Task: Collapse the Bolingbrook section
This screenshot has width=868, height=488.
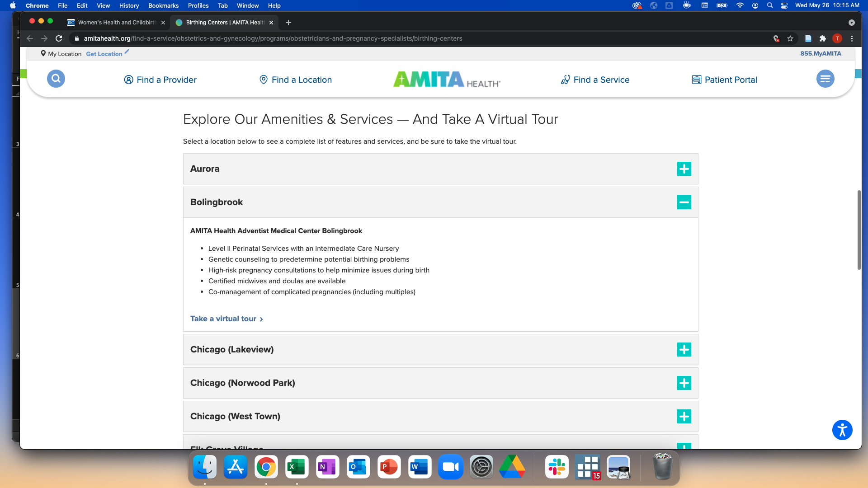Action: point(684,202)
